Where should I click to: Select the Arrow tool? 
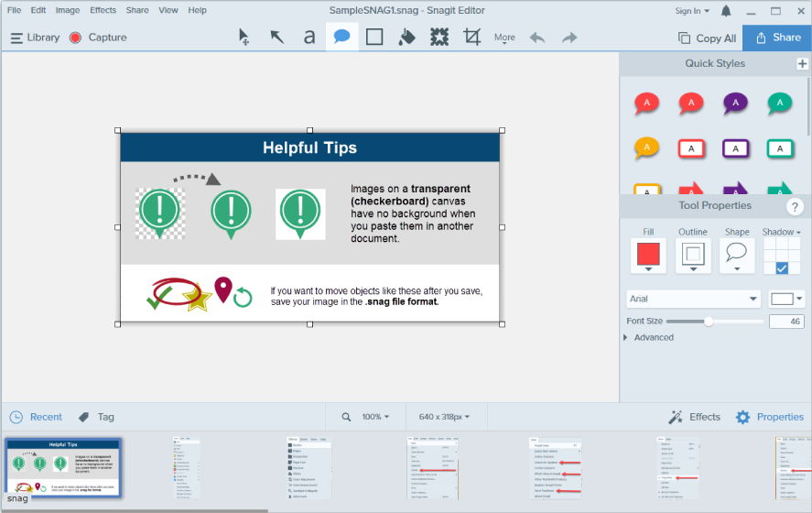coord(277,38)
